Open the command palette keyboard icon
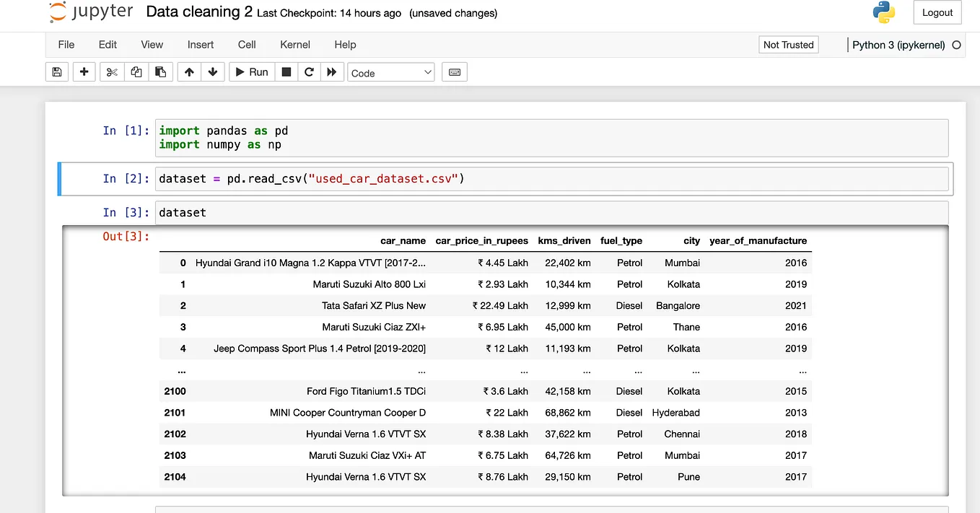Screen dimensions: 980x513 click(454, 71)
